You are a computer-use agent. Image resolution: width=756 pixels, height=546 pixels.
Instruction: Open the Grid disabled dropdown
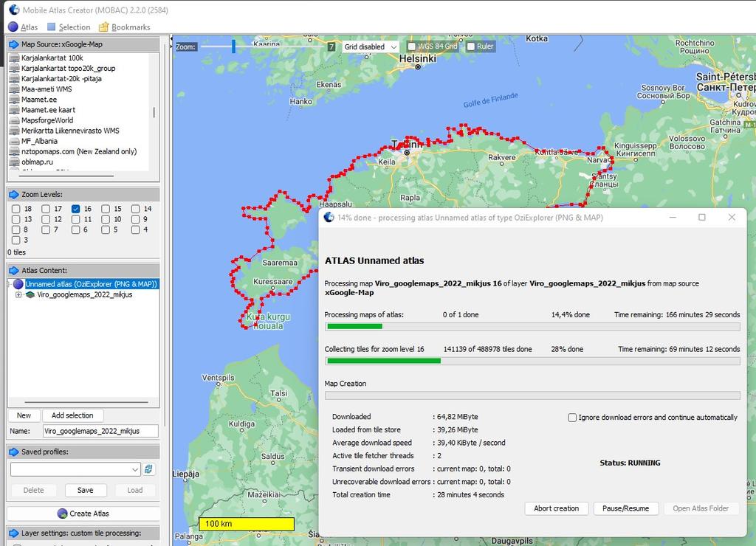click(370, 46)
